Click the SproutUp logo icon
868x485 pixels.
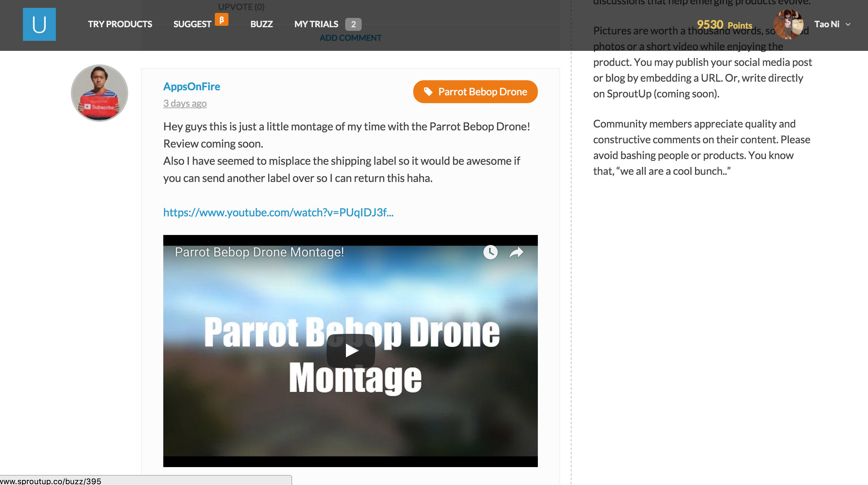click(39, 24)
